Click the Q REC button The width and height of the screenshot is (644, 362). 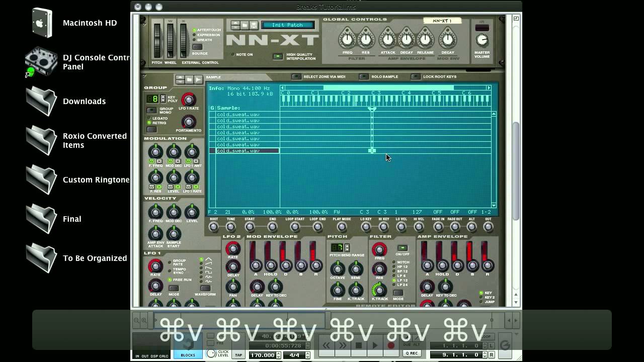[412, 353]
